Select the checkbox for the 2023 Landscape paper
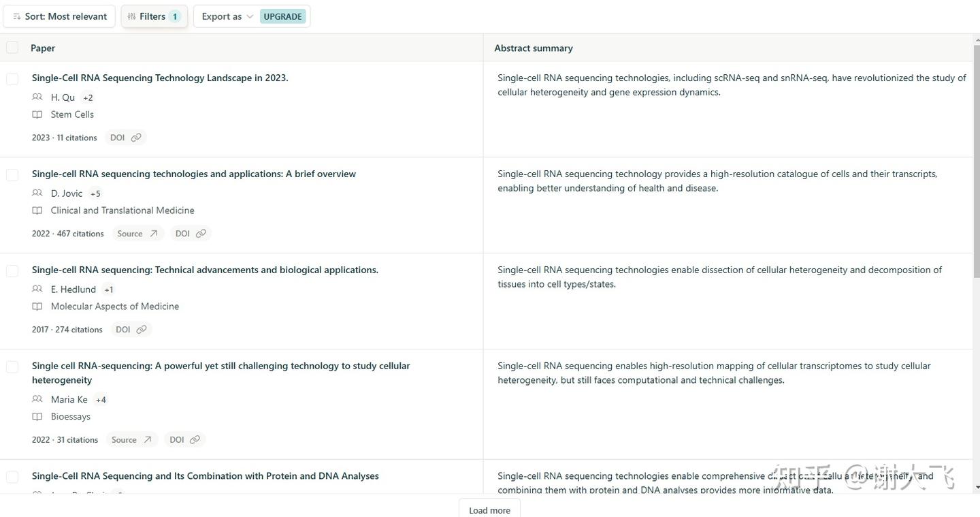 pyautogui.click(x=12, y=79)
